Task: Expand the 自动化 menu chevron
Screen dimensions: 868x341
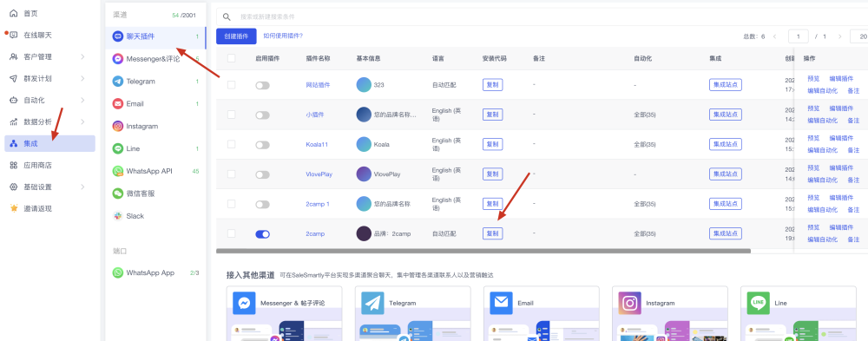Action: pos(82,100)
